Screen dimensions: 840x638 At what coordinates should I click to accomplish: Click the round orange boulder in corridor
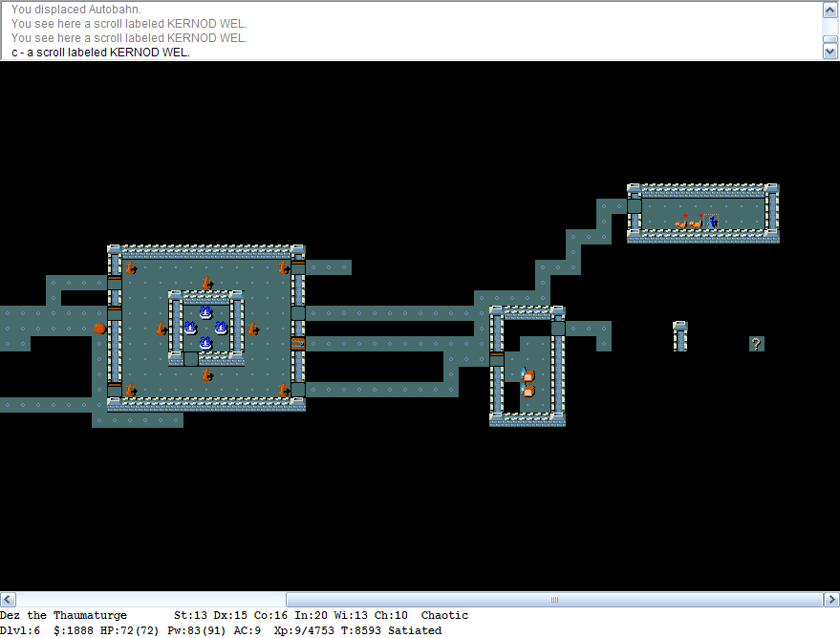click(99, 329)
